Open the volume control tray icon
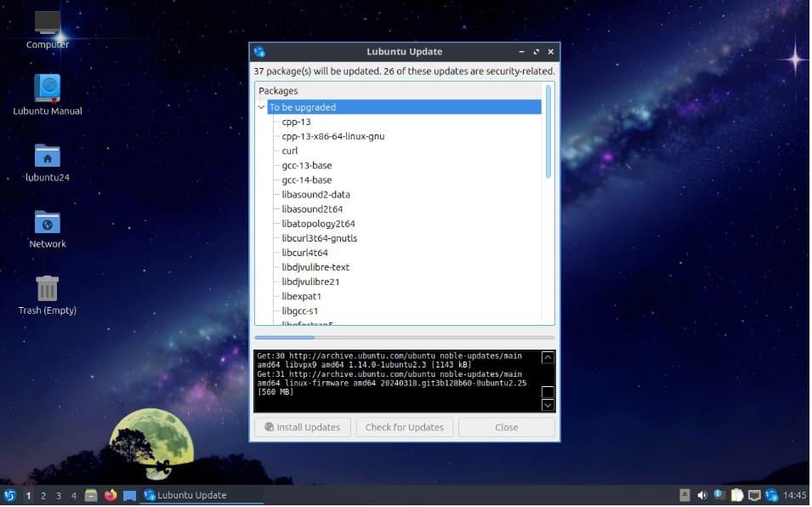Screen dimensions: 812x507 702,495
